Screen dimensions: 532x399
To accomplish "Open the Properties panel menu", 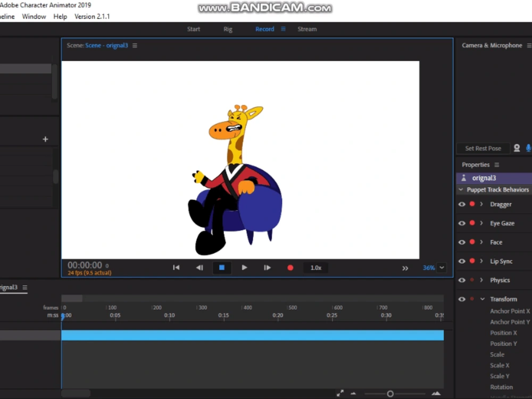I will point(497,165).
